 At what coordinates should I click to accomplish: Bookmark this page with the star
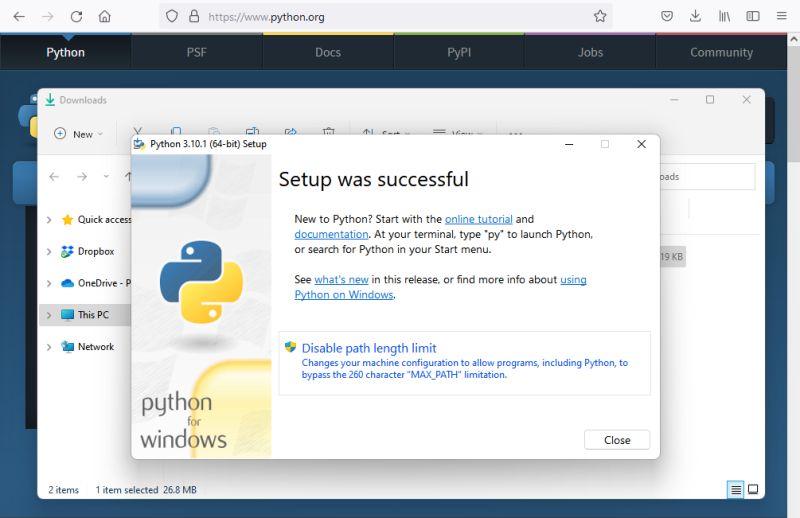click(600, 16)
